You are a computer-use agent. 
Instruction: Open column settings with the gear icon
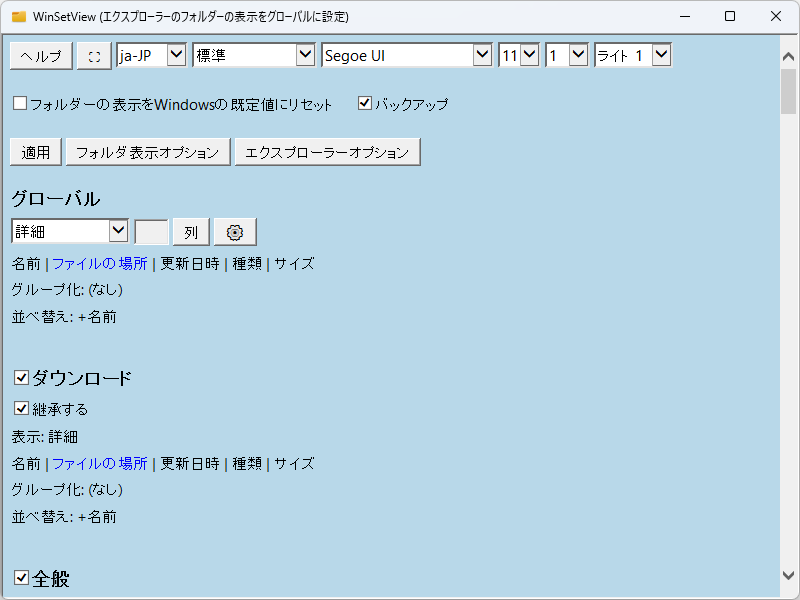click(x=234, y=231)
